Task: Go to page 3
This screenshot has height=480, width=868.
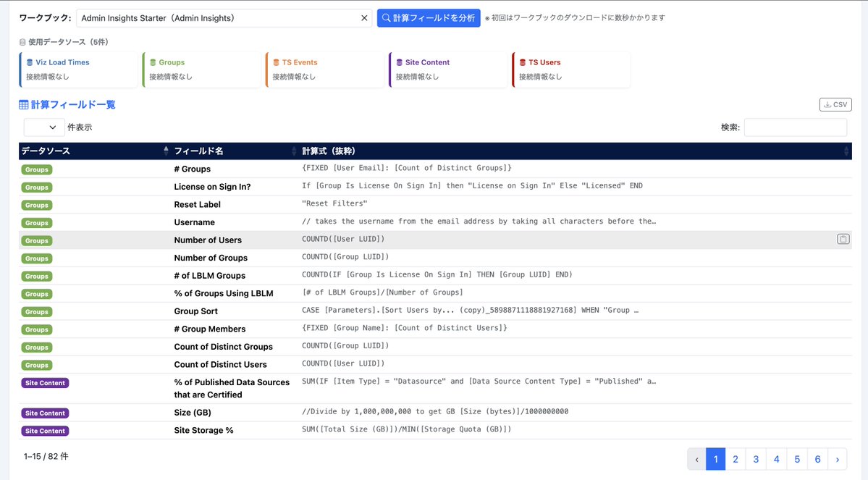Action: [756, 459]
